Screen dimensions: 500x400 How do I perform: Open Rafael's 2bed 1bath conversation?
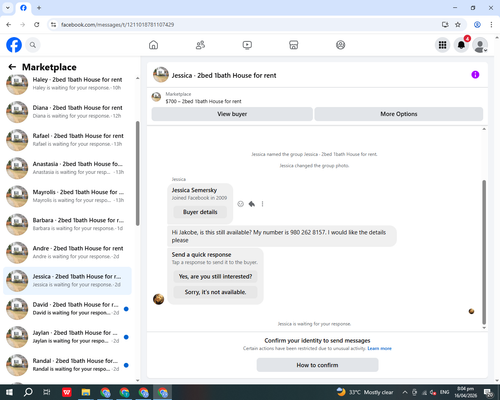pos(67,140)
